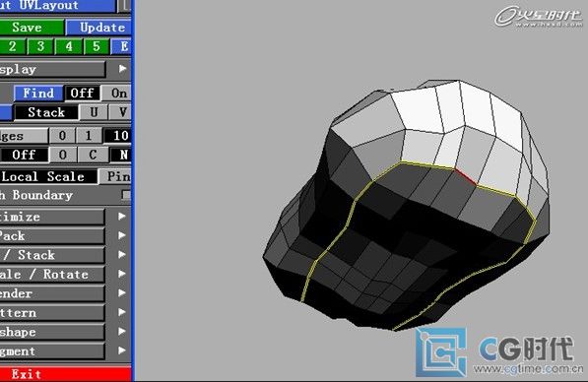Open the arrow beside Scale / Rotate

tap(122, 274)
